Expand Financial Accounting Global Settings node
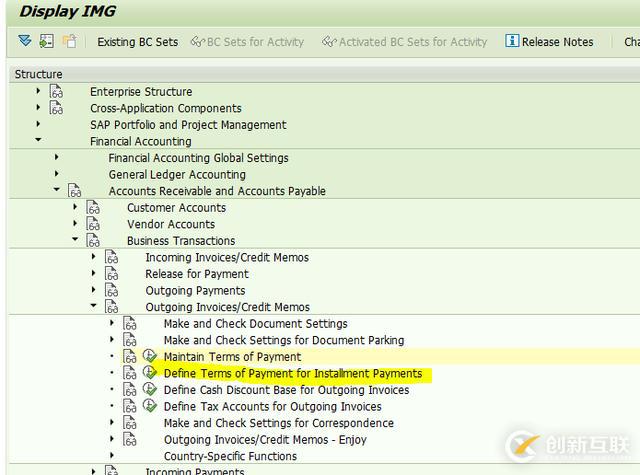 pos(56,157)
